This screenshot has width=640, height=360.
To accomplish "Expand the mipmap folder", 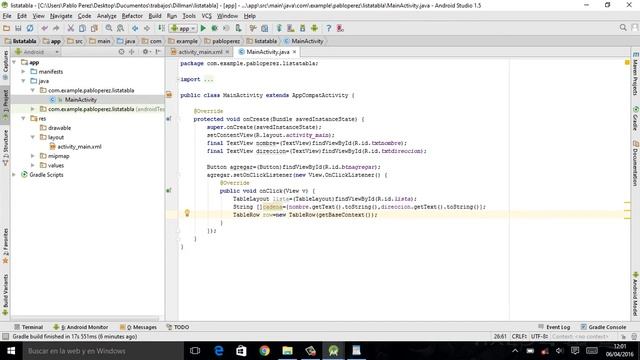I will coord(33,156).
